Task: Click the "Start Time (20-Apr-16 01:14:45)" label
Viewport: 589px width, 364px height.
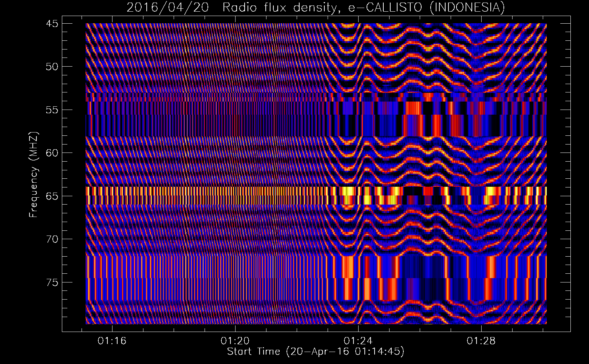Action: pos(316,351)
